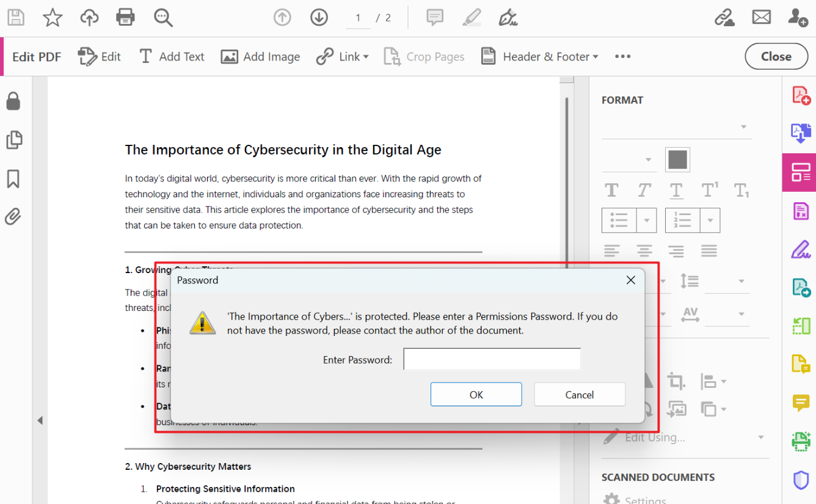Apply a numbered list

[683, 221]
